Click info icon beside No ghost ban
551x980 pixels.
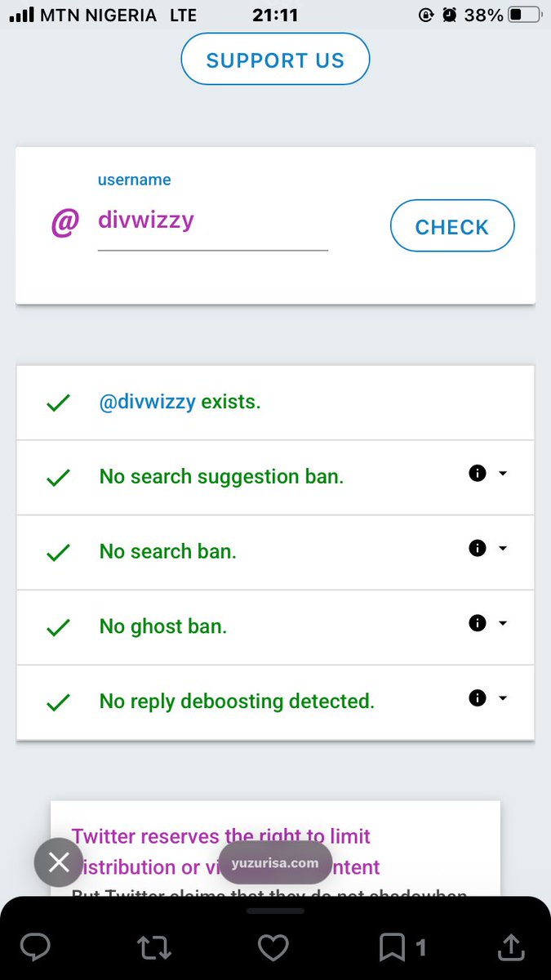[478, 623]
